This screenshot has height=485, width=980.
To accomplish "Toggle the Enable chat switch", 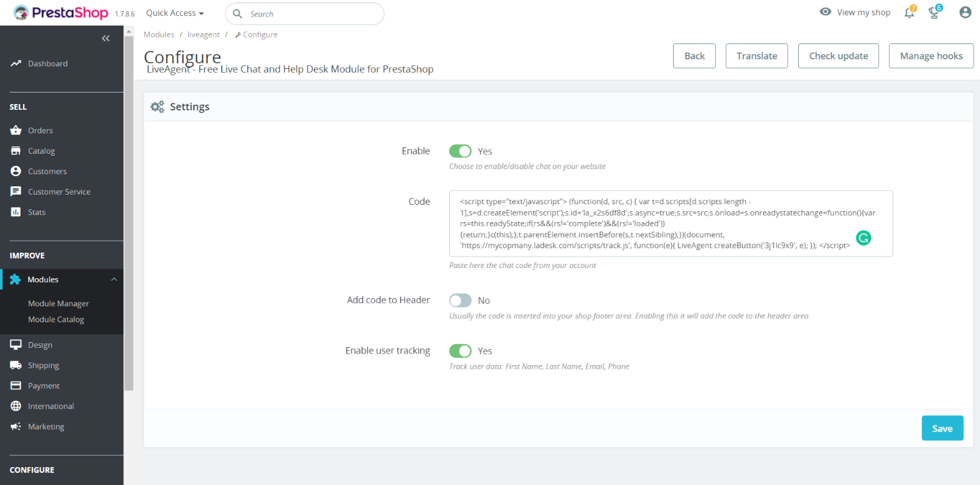I will 460,151.
